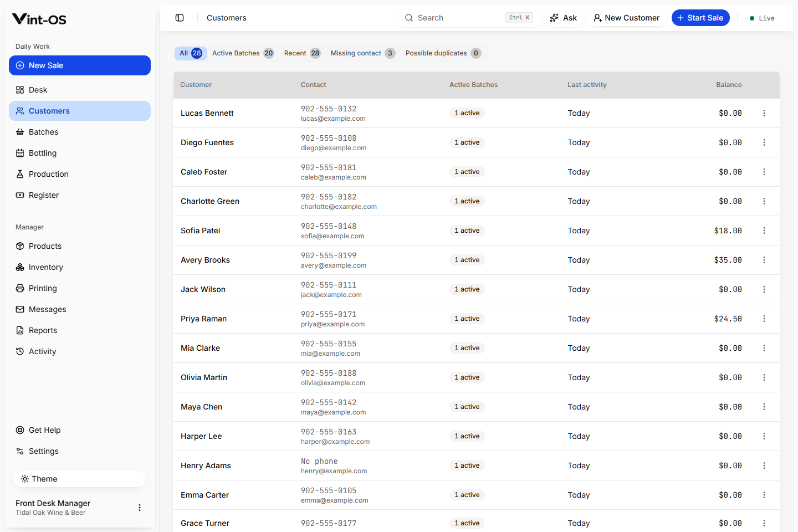Click the Bottling calendar icon
The image size is (798, 532).
[20, 153]
